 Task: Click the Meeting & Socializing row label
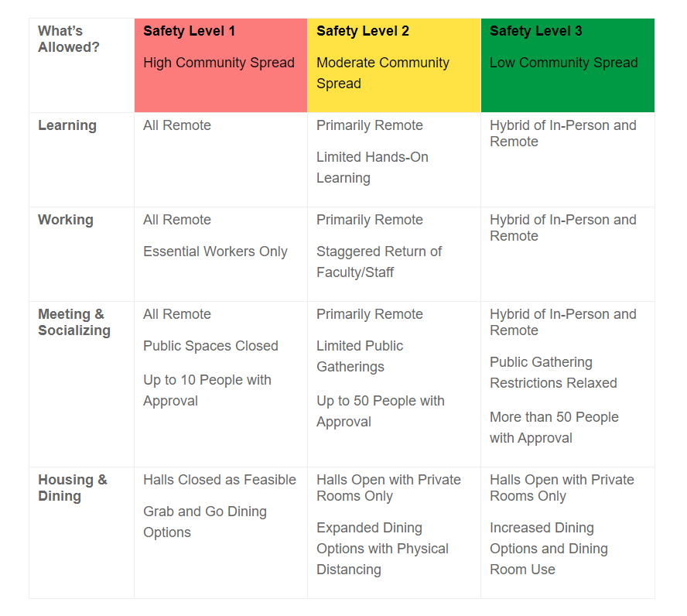[74, 322]
